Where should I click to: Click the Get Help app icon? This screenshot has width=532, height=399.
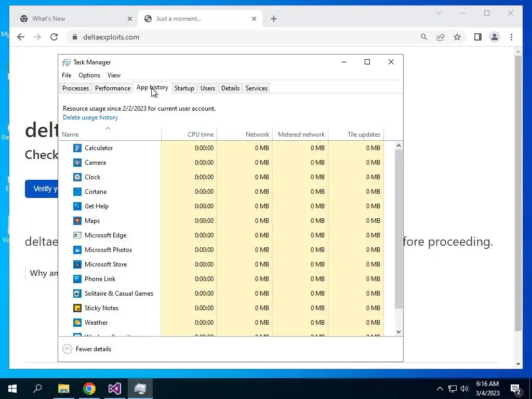[77, 206]
